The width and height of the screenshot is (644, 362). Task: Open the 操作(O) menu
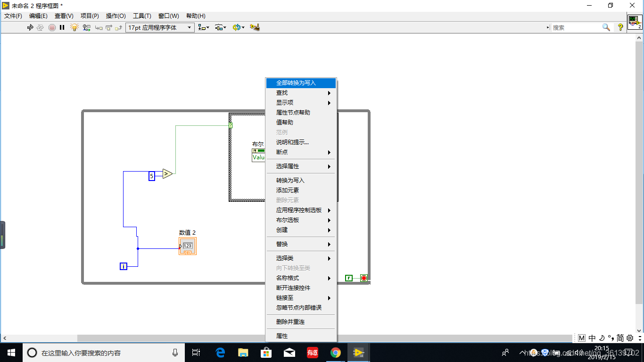(116, 16)
